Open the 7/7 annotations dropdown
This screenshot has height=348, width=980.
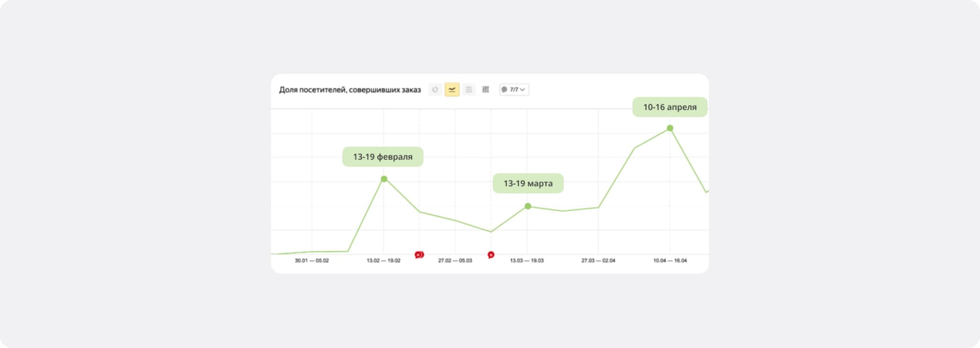point(514,89)
